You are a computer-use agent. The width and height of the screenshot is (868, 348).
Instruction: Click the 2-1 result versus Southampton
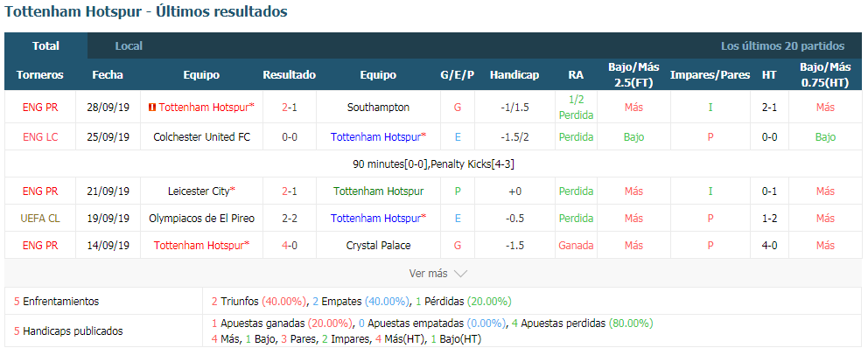point(290,108)
